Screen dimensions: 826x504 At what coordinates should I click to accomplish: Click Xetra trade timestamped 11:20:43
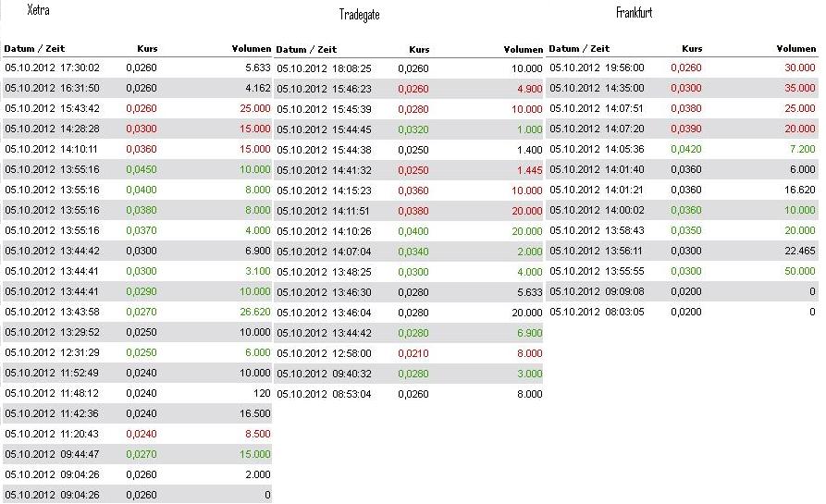coord(52,434)
